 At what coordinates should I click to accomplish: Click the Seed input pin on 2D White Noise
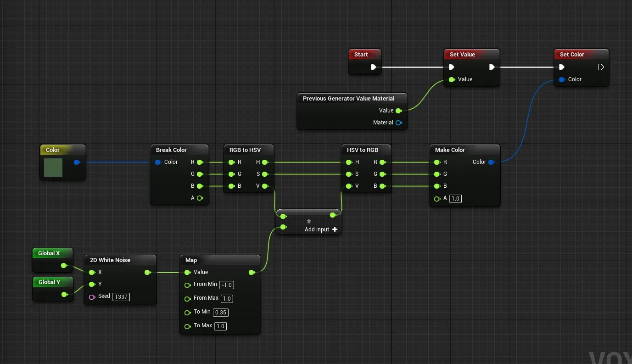point(92,297)
